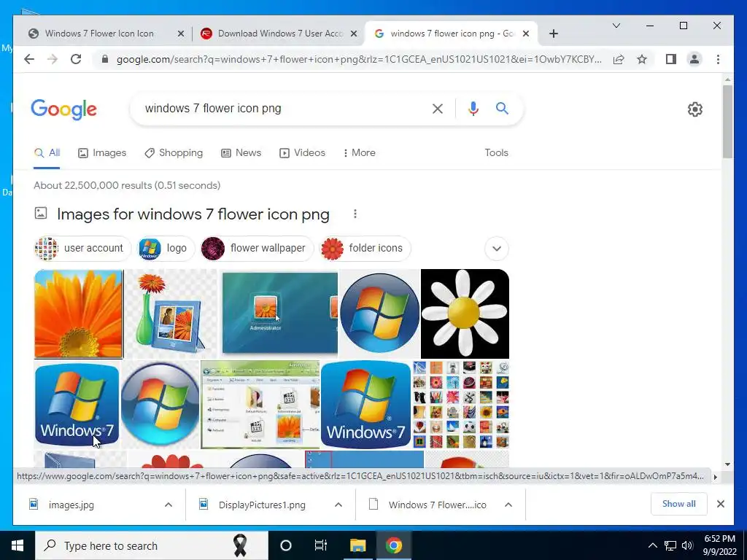Close the downloads bar

(720, 504)
